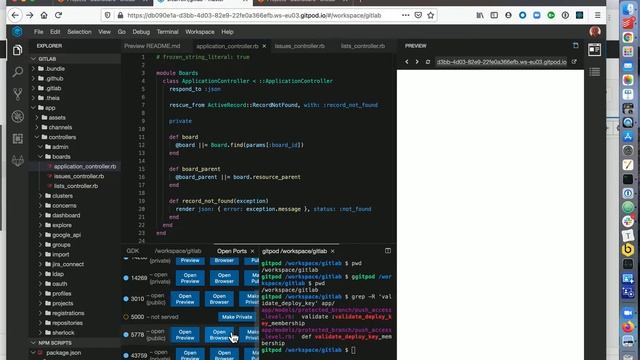The width and height of the screenshot is (640, 360).
Task: Open the Explorer files icon in activity bar
Action: (17, 50)
